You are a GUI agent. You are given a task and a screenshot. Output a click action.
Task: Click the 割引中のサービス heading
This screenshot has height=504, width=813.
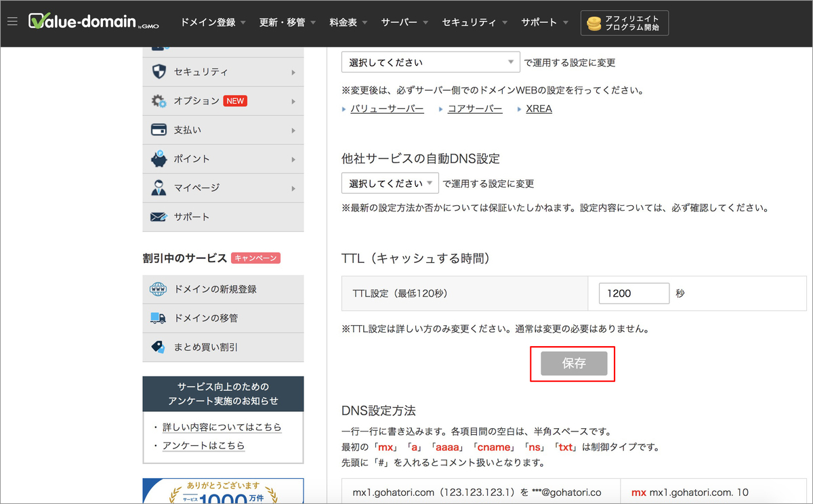185,258
